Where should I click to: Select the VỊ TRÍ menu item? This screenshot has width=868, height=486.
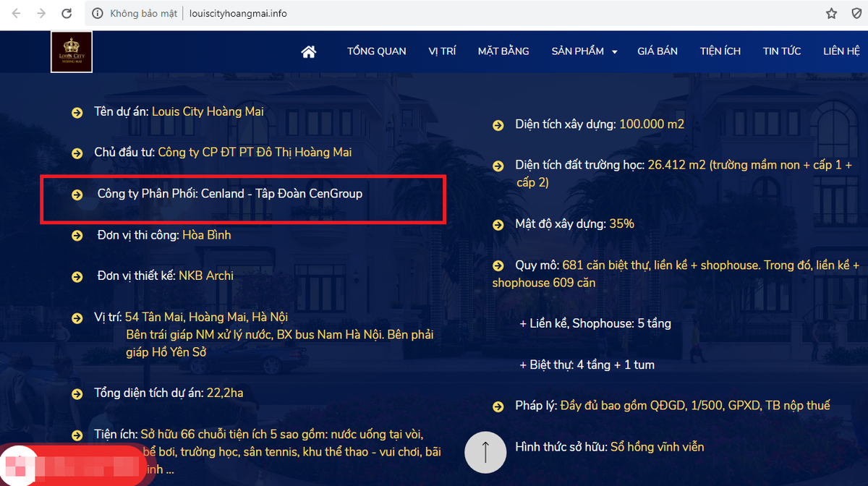pyautogui.click(x=442, y=51)
